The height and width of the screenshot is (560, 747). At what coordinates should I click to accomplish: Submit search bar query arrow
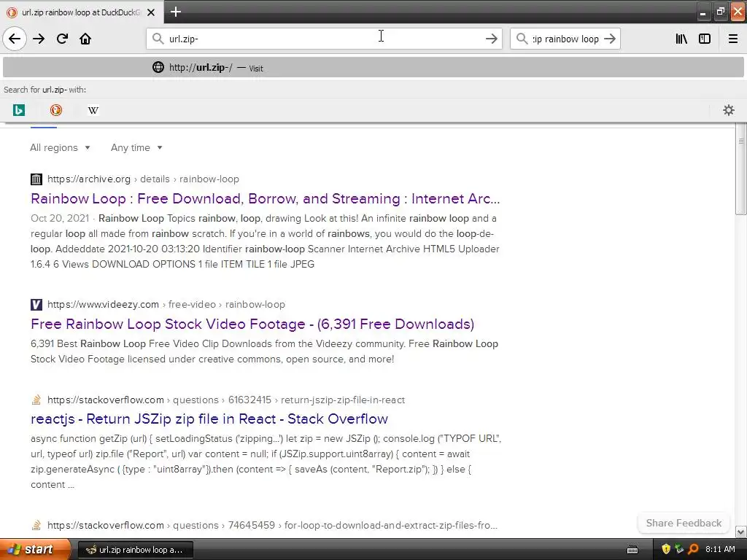click(609, 39)
